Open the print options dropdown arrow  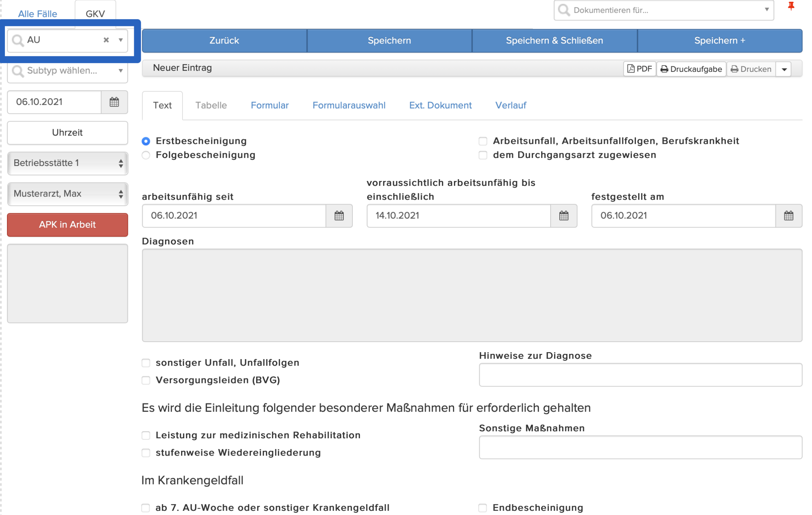click(x=784, y=69)
